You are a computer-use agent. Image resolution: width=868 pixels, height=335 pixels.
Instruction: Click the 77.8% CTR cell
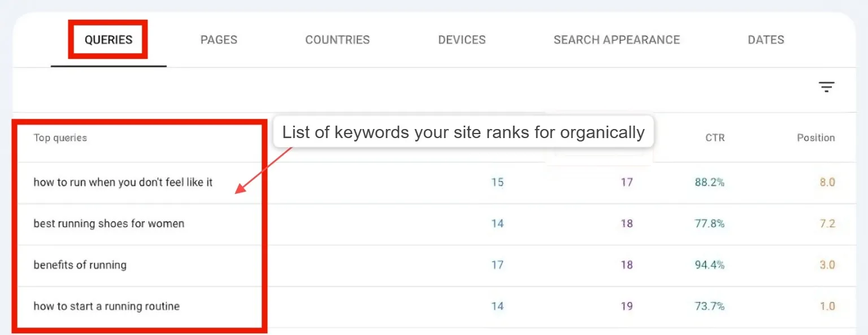[x=710, y=224]
